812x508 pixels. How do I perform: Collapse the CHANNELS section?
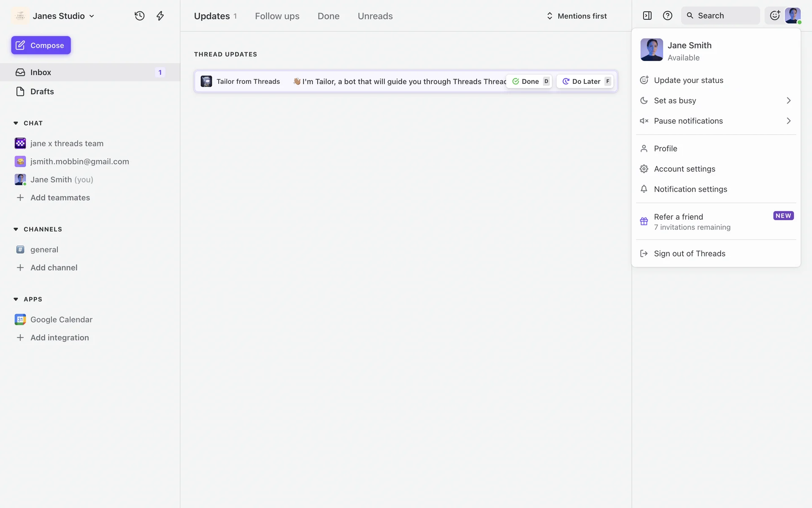[16, 229]
